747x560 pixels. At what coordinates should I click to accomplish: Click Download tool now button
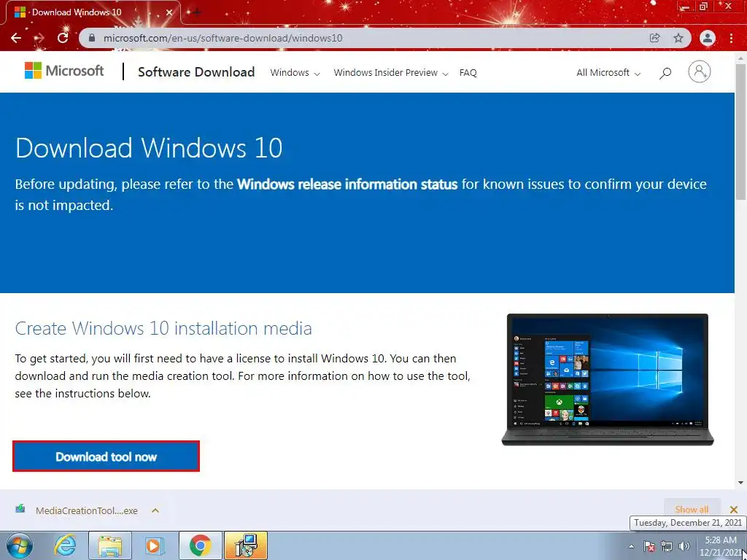point(106,456)
